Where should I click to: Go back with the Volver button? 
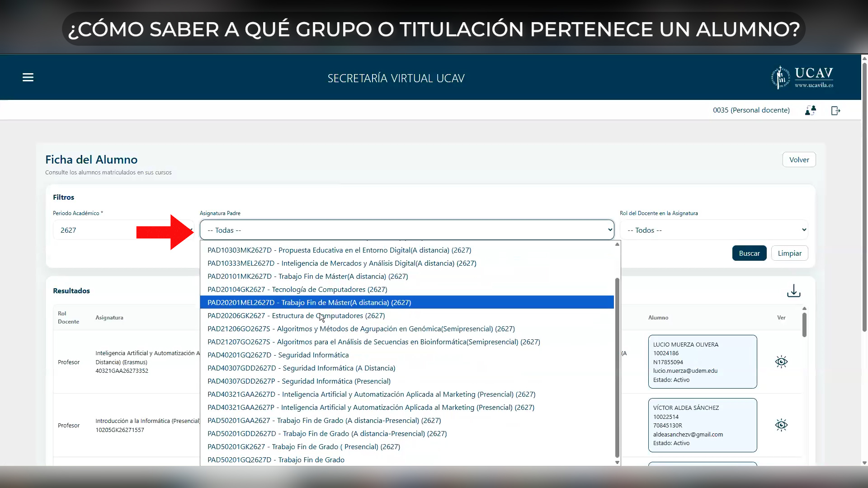[x=799, y=160]
